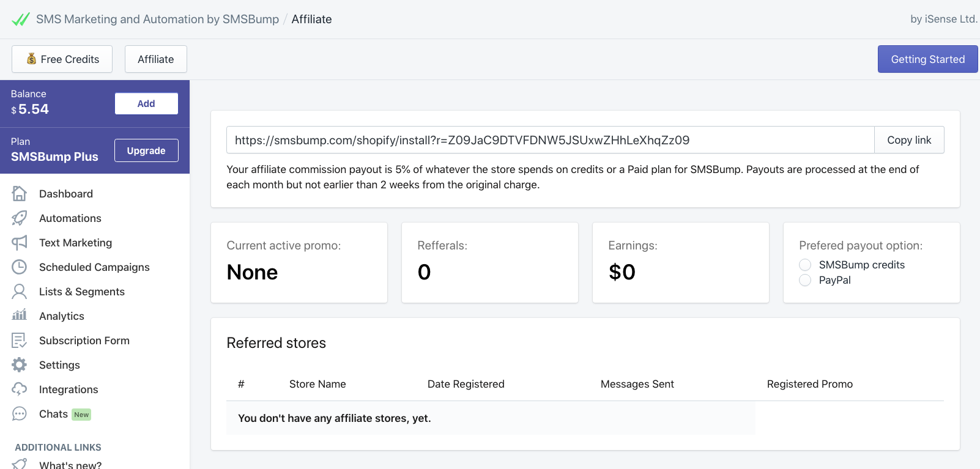Click the SMSBump double-checkmark logo
The height and width of the screenshot is (469, 980).
(20, 19)
